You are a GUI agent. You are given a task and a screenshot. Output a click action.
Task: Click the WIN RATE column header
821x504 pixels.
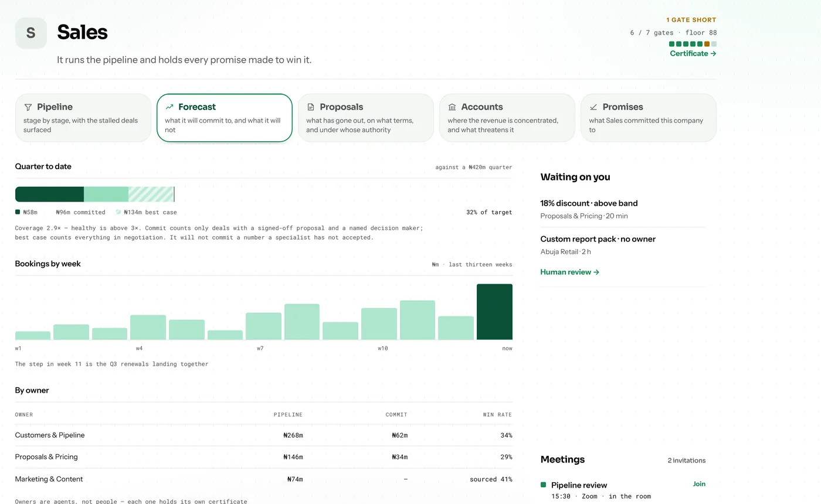(497, 414)
